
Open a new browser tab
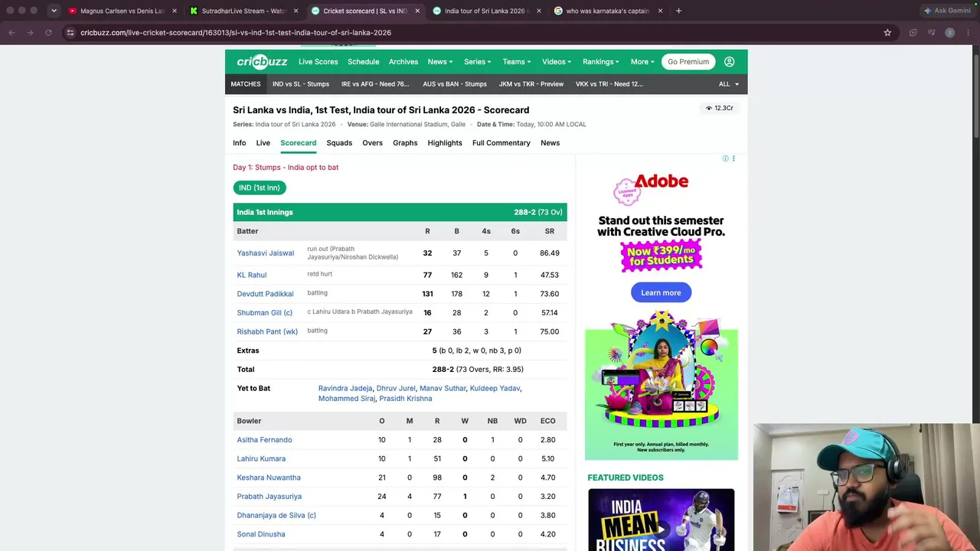point(678,11)
